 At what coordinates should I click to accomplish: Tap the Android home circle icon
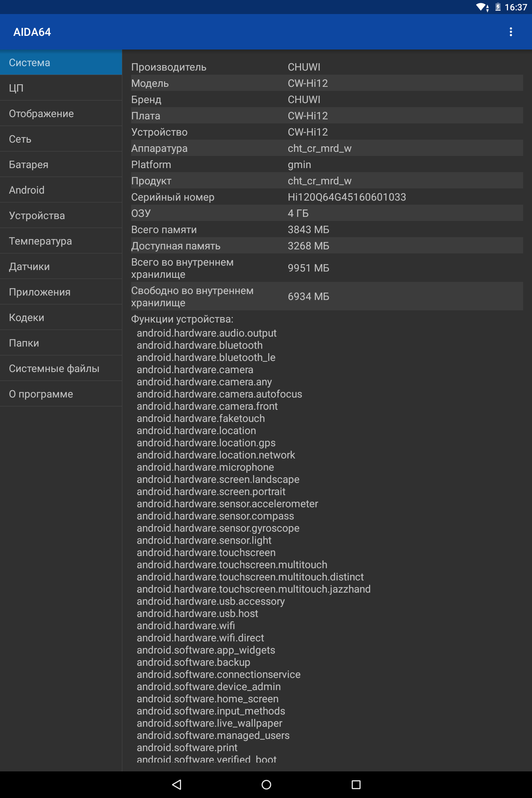tap(266, 784)
